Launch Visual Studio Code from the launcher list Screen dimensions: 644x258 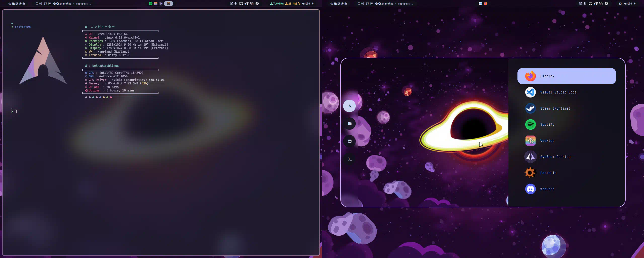[x=567, y=92]
